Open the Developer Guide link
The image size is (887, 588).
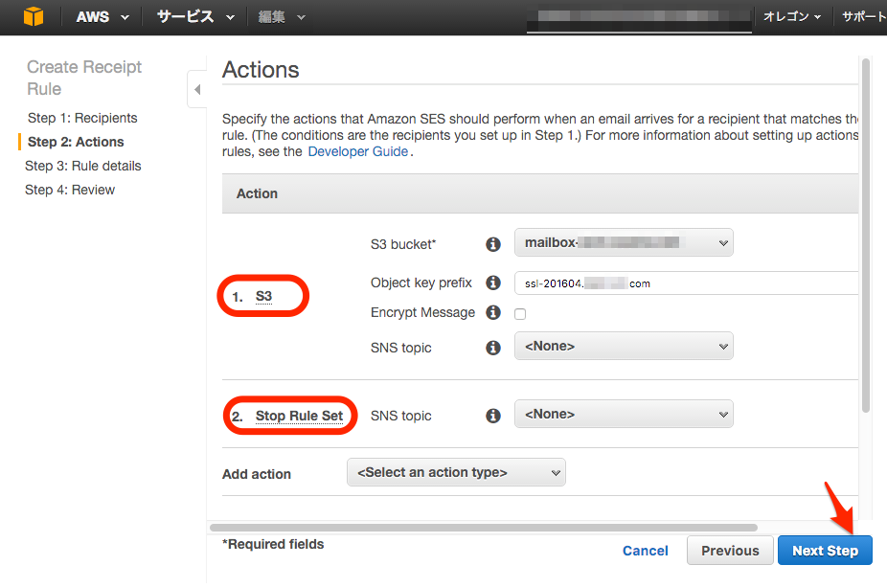tap(357, 151)
